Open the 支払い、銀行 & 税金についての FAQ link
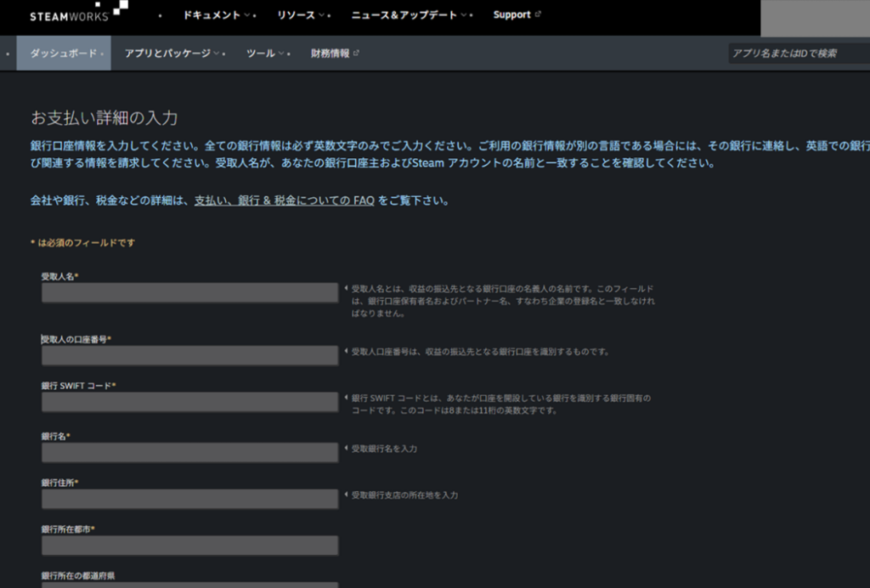This screenshot has height=588, width=870. (x=285, y=201)
